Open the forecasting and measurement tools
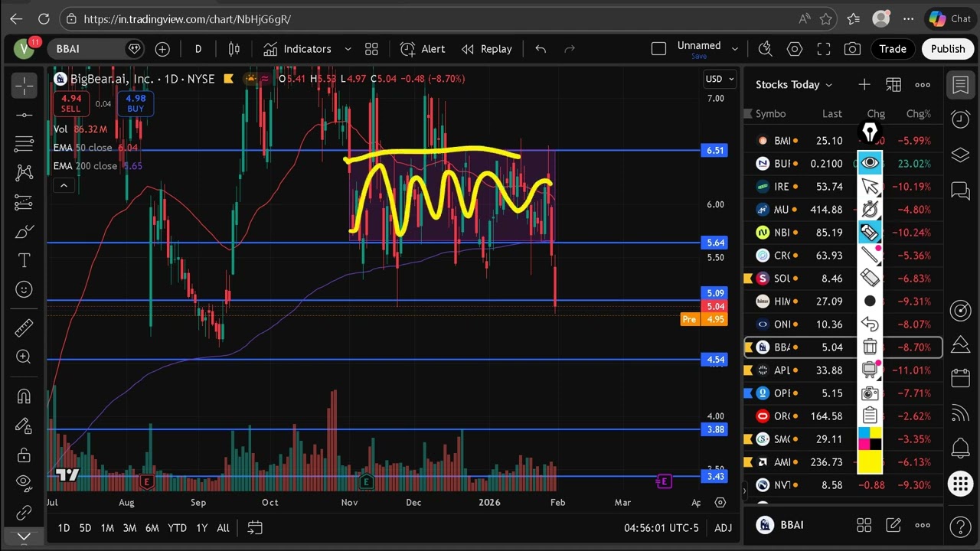The height and width of the screenshot is (551, 980). (x=24, y=202)
